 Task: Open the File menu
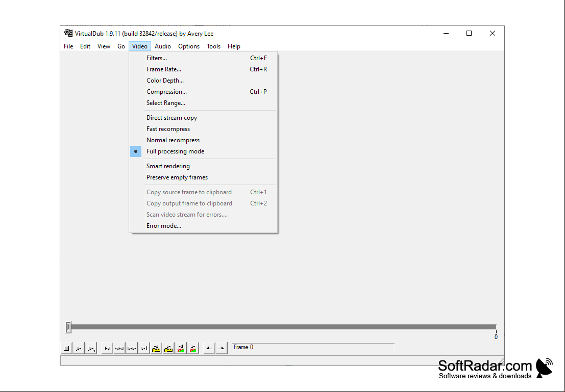coord(68,46)
